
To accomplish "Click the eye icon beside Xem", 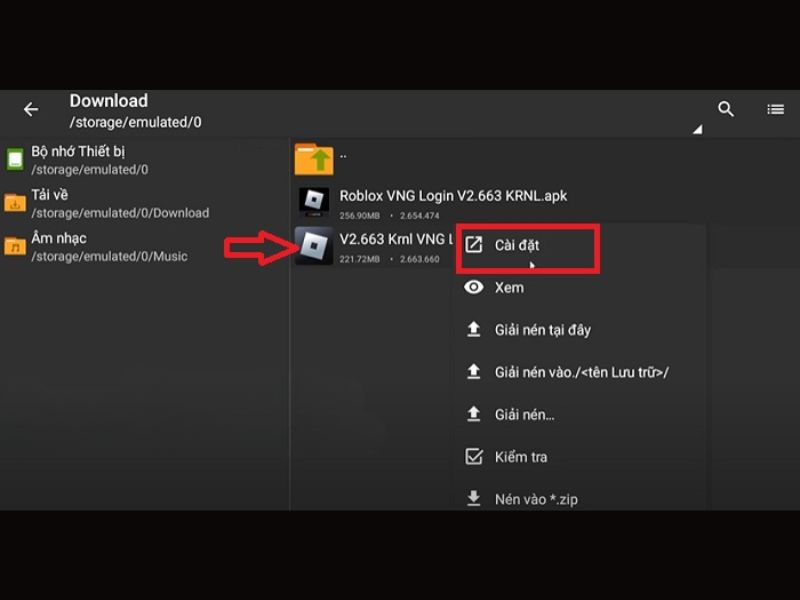I will point(473,287).
